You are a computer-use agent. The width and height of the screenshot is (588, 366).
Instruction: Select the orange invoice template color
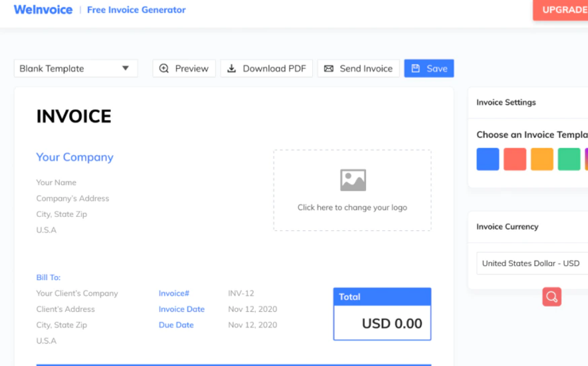point(542,159)
